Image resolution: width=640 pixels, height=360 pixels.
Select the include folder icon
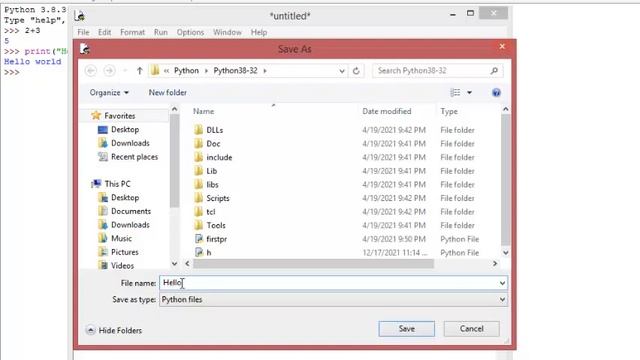[199, 157]
